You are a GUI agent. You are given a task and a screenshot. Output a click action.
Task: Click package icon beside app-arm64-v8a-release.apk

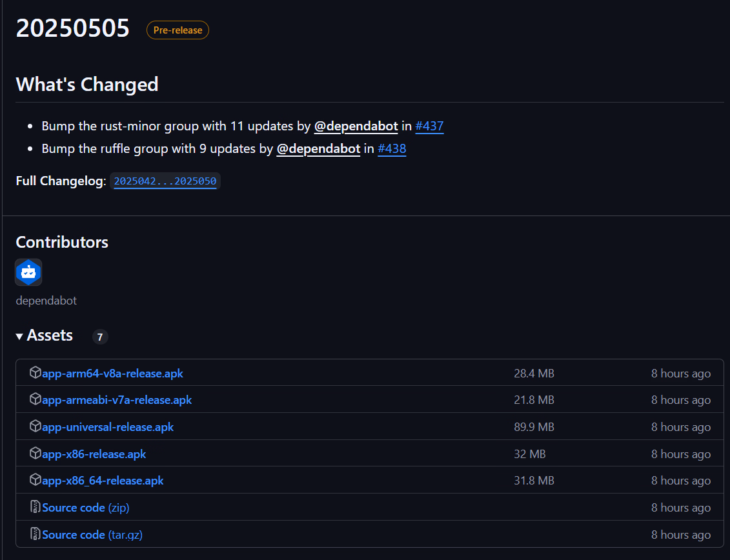click(x=35, y=373)
